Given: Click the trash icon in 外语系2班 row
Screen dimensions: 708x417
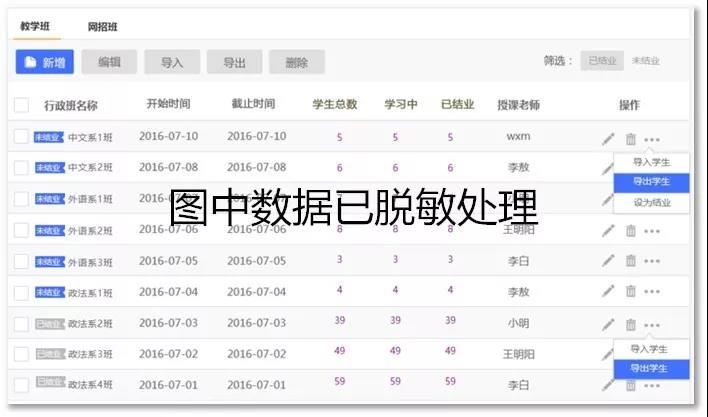Looking at the screenshot, I should (x=630, y=231).
